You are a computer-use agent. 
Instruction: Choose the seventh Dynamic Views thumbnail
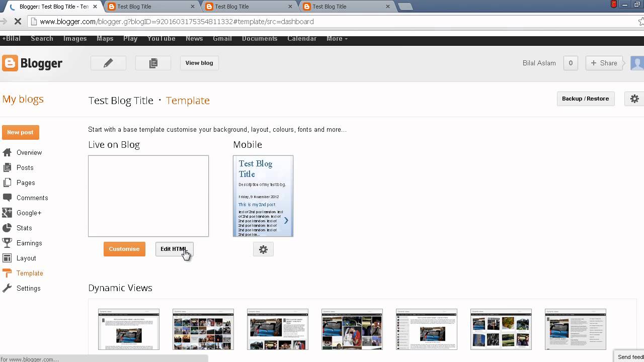pyautogui.click(x=576, y=329)
